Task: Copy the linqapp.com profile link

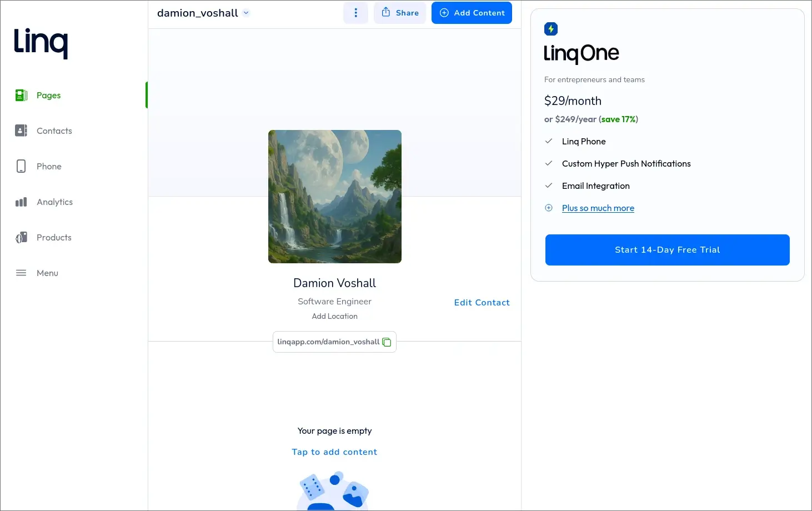Action: [387, 342]
